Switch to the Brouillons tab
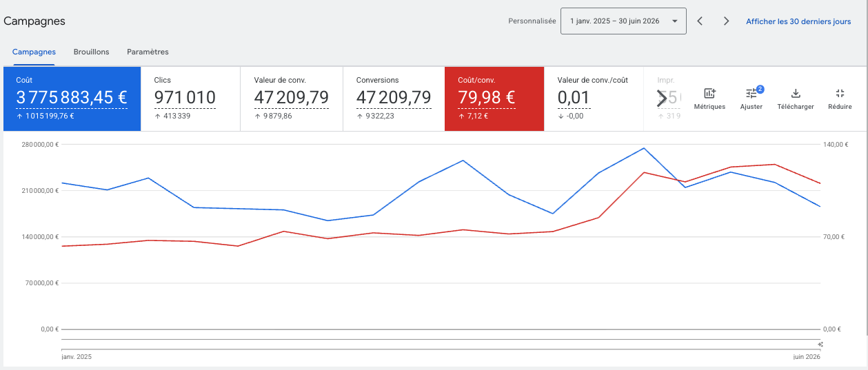This screenshot has height=370, width=868. pyautogui.click(x=91, y=52)
